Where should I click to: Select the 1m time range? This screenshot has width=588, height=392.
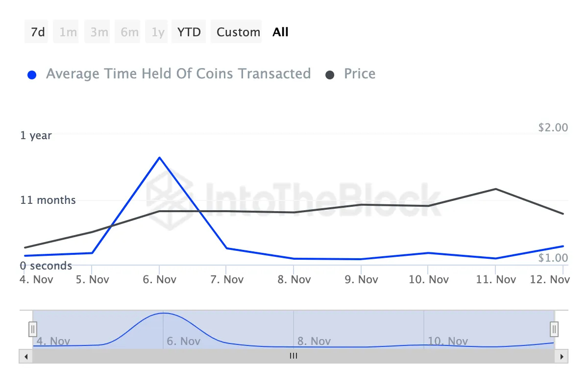(x=68, y=32)
